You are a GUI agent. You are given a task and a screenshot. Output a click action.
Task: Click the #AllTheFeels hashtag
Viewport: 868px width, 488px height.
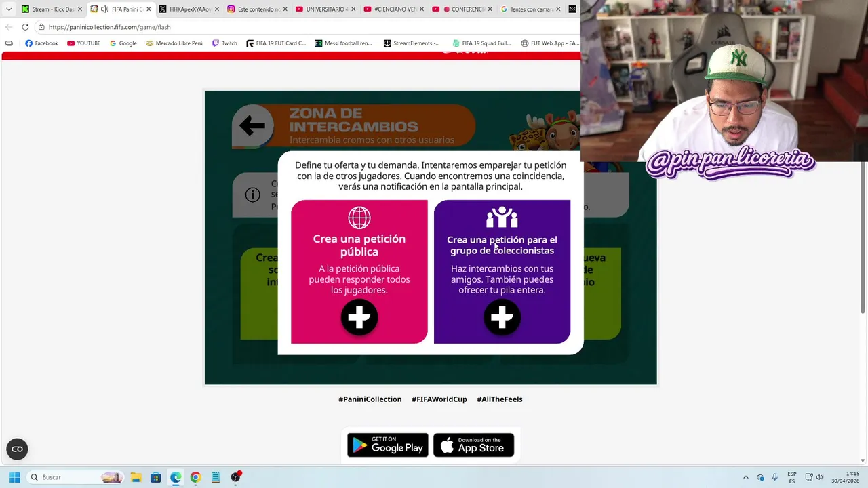click(500, 399)
